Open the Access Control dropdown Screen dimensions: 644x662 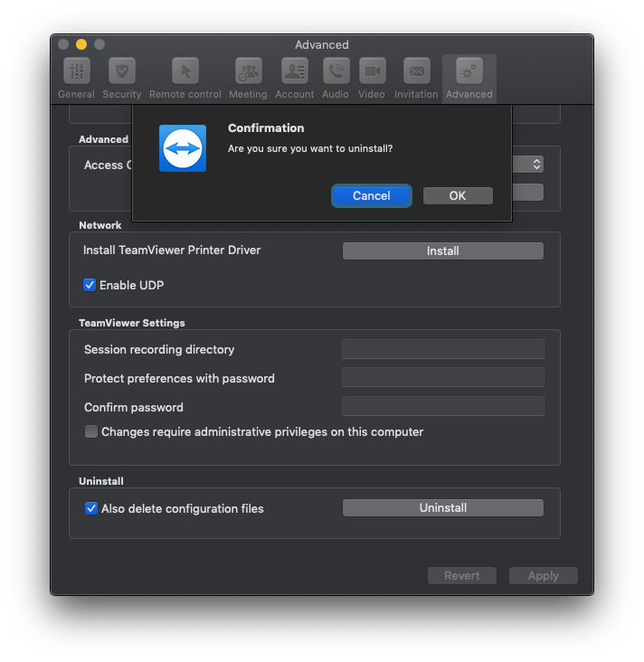pos(527,165)
